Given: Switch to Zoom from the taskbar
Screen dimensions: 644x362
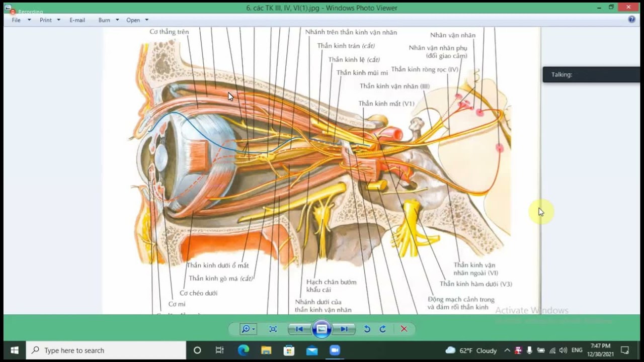Looking at the screenshot, I should click(x=335, y=350).
